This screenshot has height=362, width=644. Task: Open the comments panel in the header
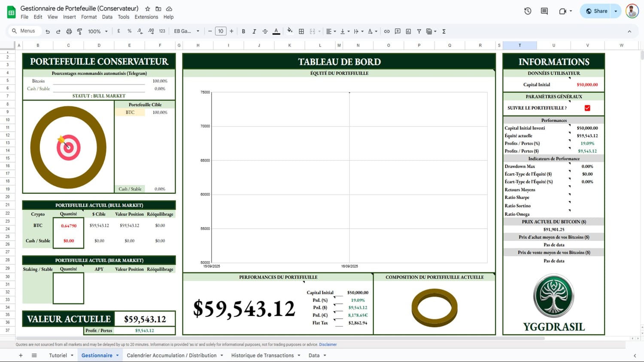[x=544, y=11]
